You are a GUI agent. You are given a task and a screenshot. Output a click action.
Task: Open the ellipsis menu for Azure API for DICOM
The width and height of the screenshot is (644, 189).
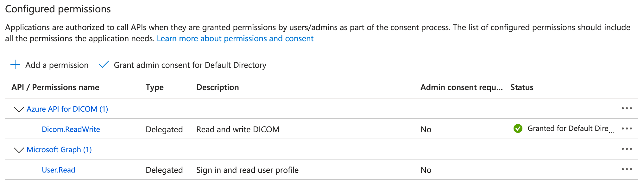[627, 108]
